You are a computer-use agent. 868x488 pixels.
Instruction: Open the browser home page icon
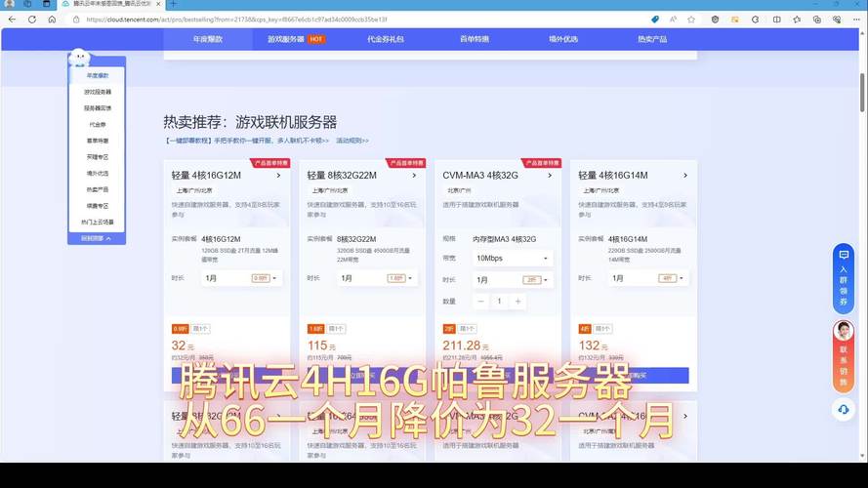pyautogui.click(x=52, y=20)
